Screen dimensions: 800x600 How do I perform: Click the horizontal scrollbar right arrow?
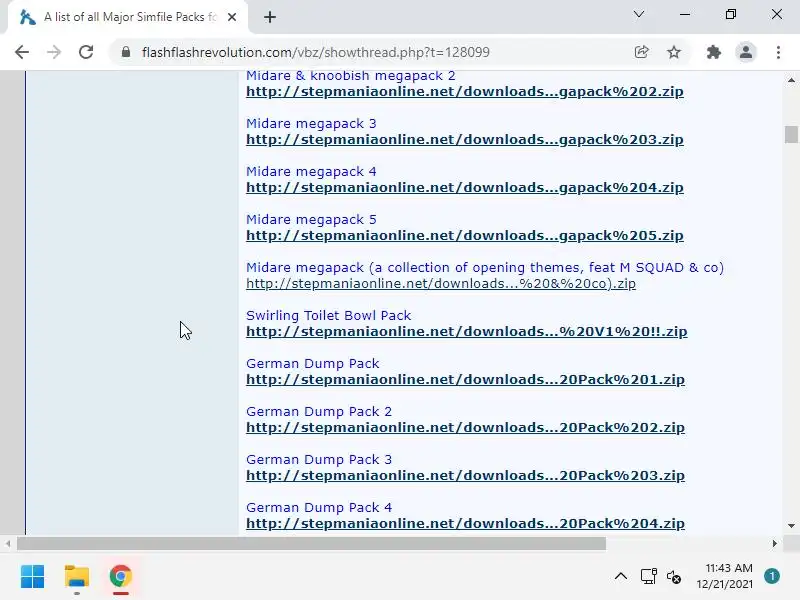(x=774, y=544)
